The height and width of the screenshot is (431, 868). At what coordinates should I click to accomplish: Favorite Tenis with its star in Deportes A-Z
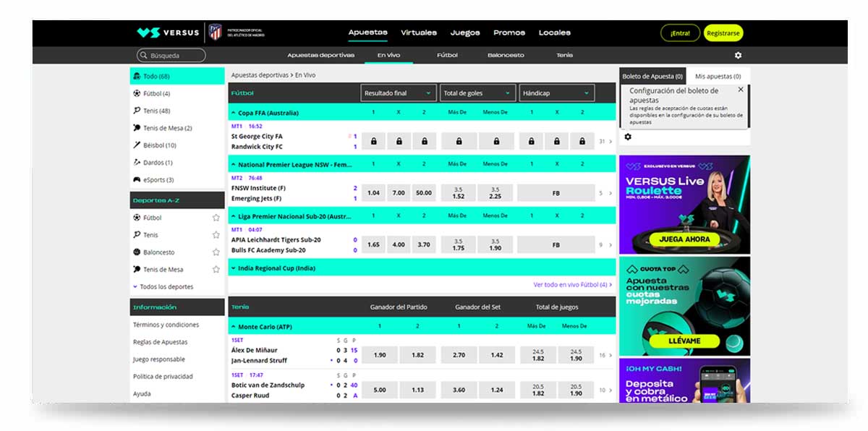[x=216, y=235]
